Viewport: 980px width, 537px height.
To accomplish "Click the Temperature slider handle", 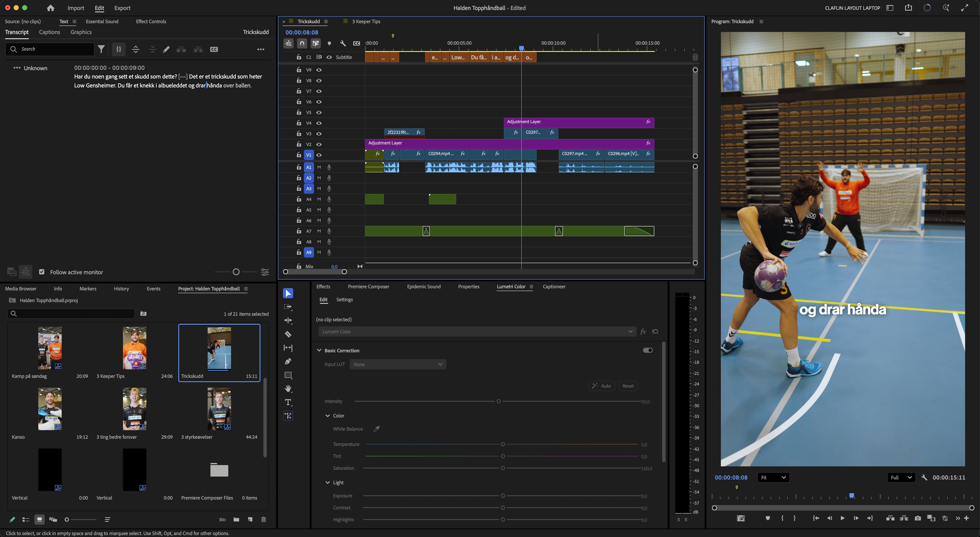I will coord(503,445).
